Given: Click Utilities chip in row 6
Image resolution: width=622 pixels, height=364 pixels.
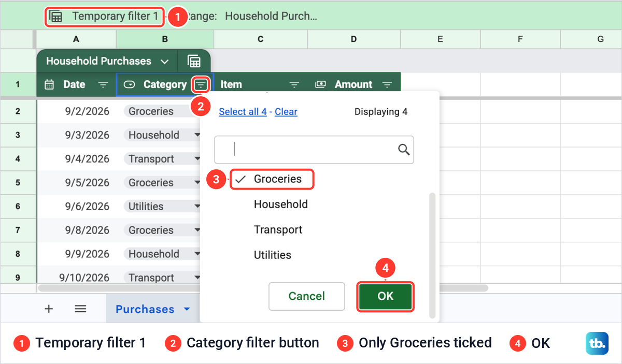Looking at the screenshot, I should click(162, 207).
